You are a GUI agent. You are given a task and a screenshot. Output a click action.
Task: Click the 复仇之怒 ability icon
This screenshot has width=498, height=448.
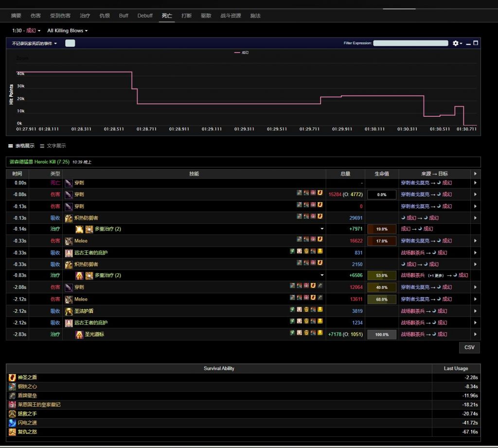12,432
